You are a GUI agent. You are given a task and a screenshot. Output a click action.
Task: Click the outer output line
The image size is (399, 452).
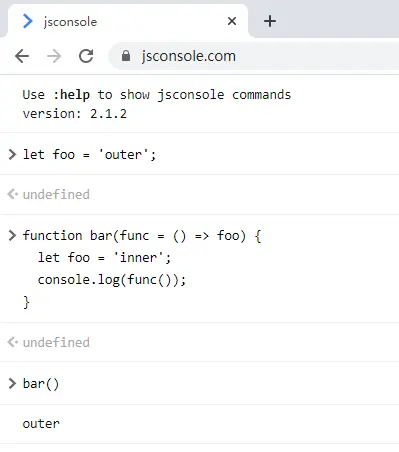point(41,424)
